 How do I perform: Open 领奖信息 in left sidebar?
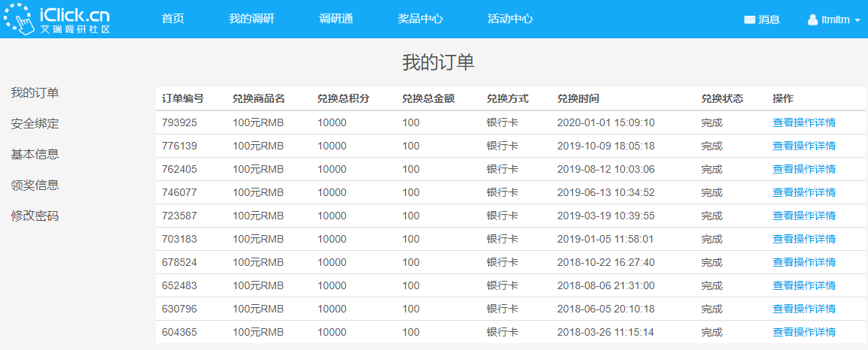(x=35, y=186)
